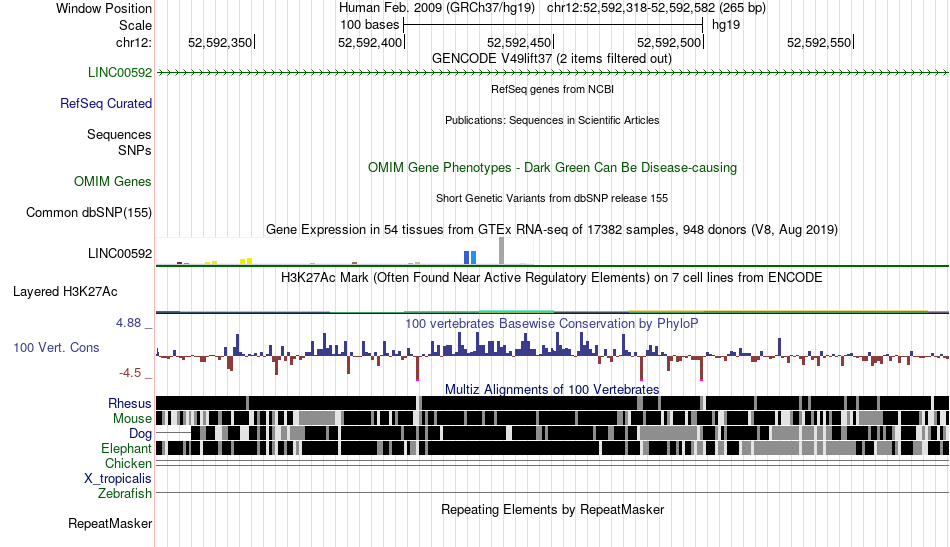Click the GENCODE V49lift37 track title
The height and width of the screenshot is (547, 950).
(551, 59)
